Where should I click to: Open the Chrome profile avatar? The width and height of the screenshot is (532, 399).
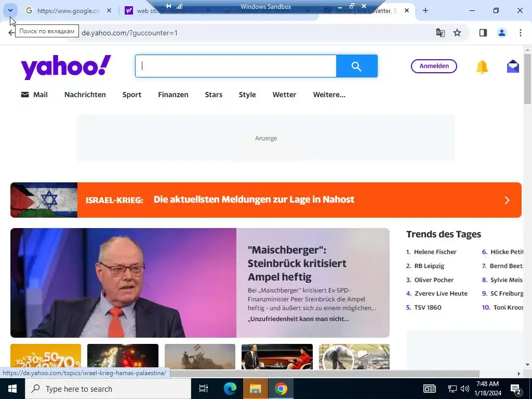pos(501,33)
